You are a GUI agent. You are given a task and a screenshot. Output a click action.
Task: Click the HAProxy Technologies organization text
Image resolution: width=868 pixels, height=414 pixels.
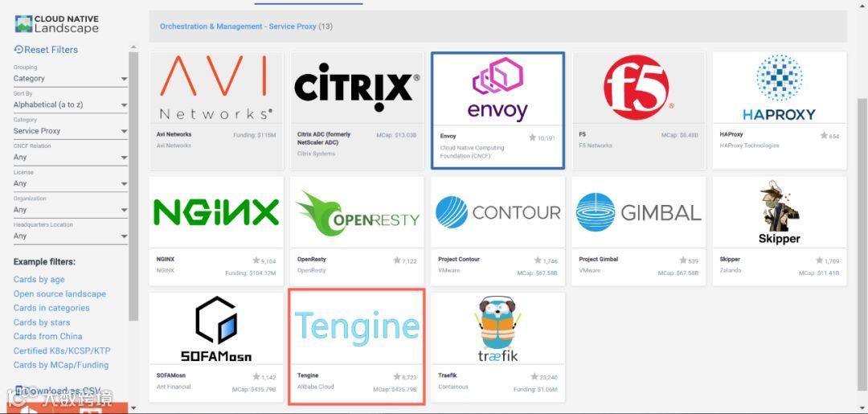[x=749, y=146]
